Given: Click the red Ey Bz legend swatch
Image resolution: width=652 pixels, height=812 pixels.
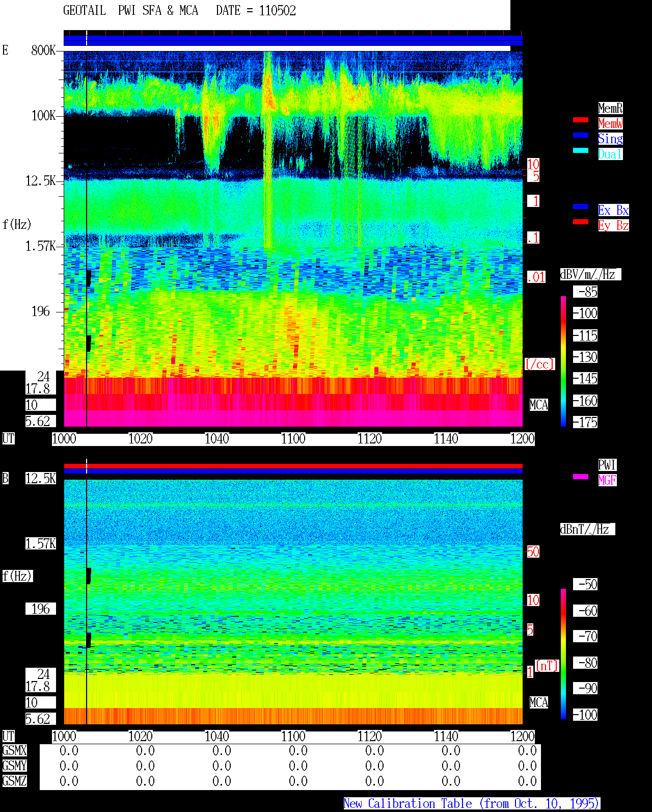Looking at the screenshot, I should click(581, 222).
